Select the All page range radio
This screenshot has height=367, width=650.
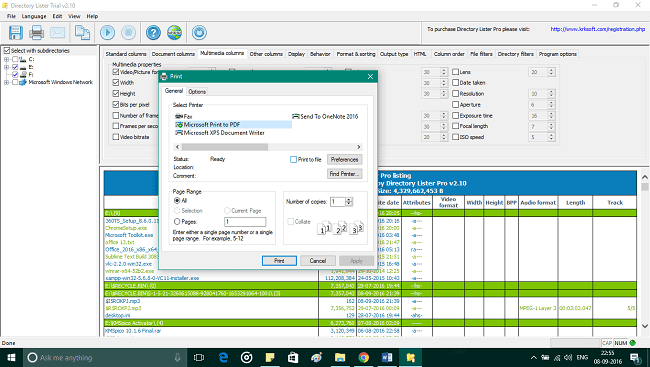click(177, 200)
